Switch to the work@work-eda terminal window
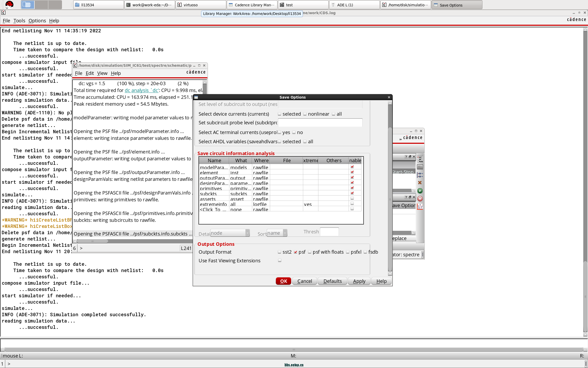The height and width of the screenshot is (368, 588). 150,5
